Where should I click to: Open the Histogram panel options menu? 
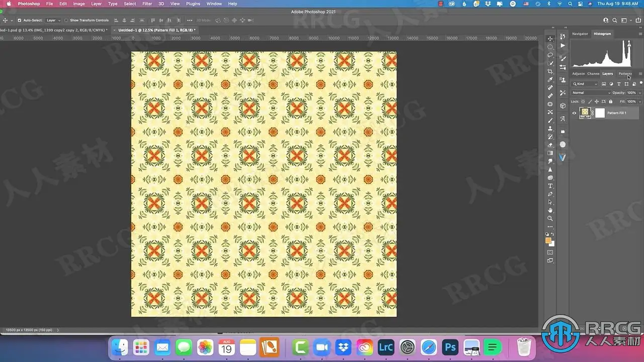(640, 34)
